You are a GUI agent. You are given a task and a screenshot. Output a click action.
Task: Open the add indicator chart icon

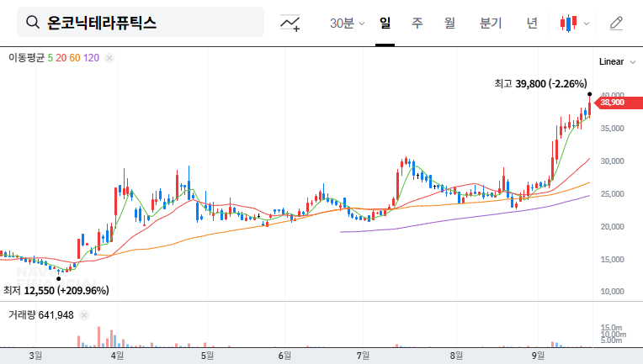point(290,23)
